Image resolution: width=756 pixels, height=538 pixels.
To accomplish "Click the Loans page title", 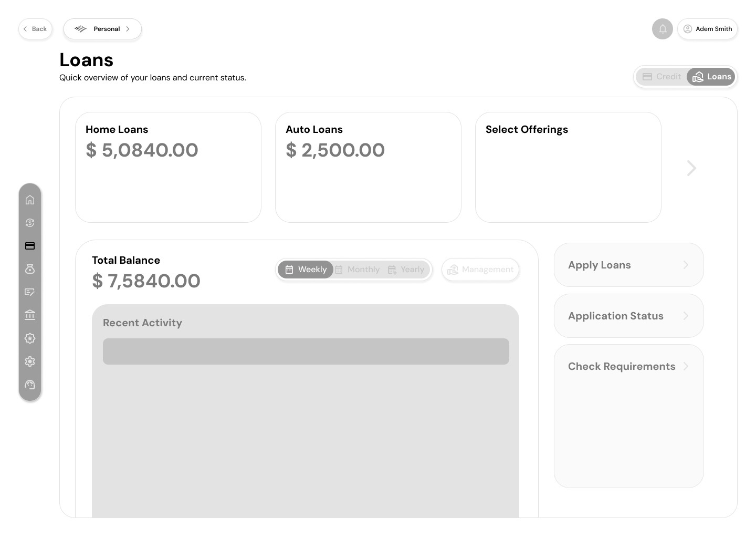I will click(86, 60).
